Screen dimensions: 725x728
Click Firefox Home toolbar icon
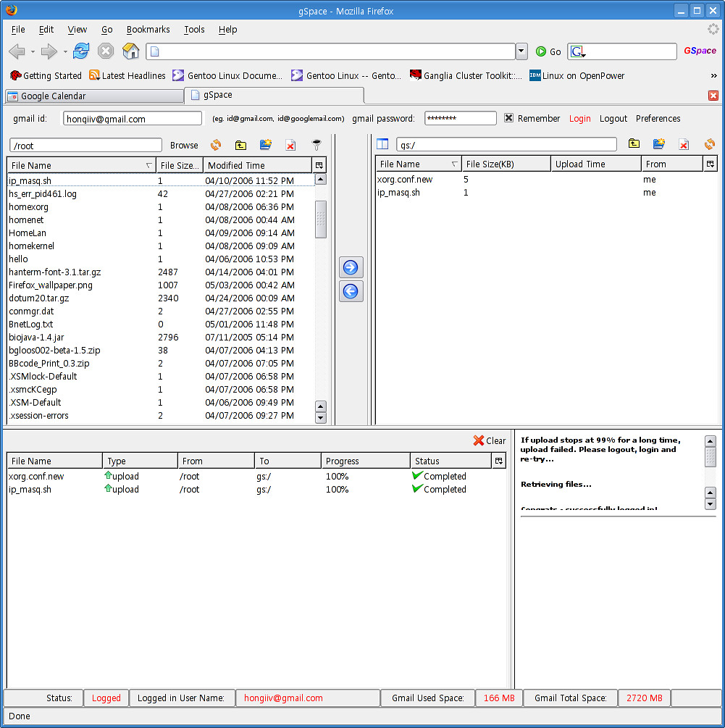pos(131,51)
